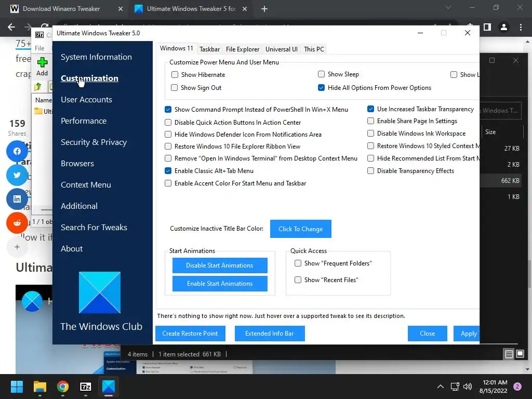This screenshot has width=532, height=399.
Task: Open File Explorer from the taskbar
Action: (39, 387)
